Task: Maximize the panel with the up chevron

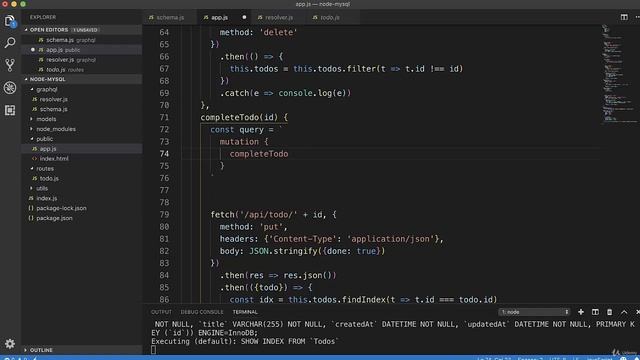Action: pos(624,312)
